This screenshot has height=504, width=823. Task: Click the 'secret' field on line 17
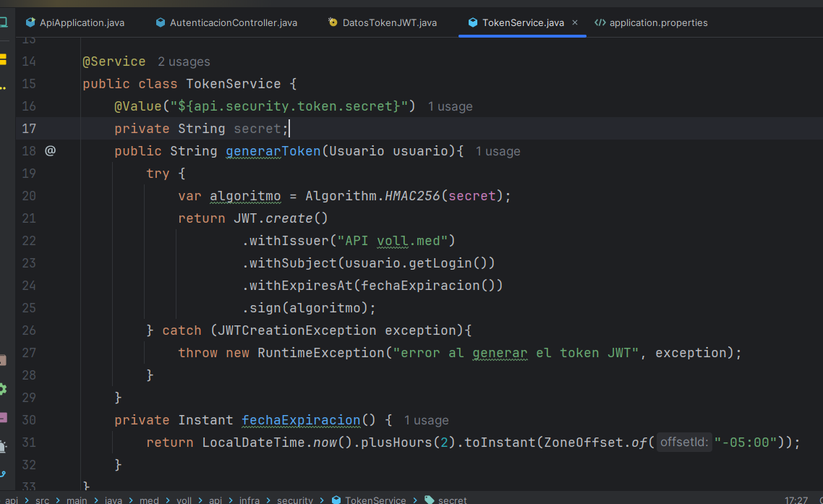[257, 129]
